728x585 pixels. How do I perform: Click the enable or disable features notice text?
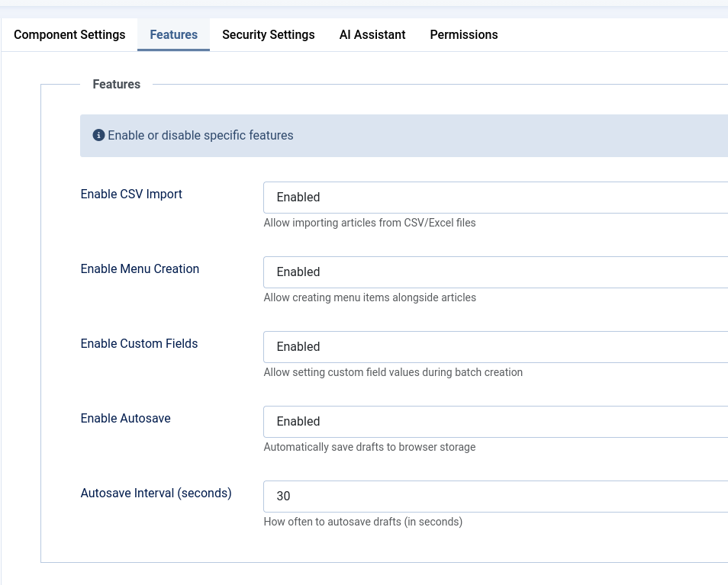point(200,135)
